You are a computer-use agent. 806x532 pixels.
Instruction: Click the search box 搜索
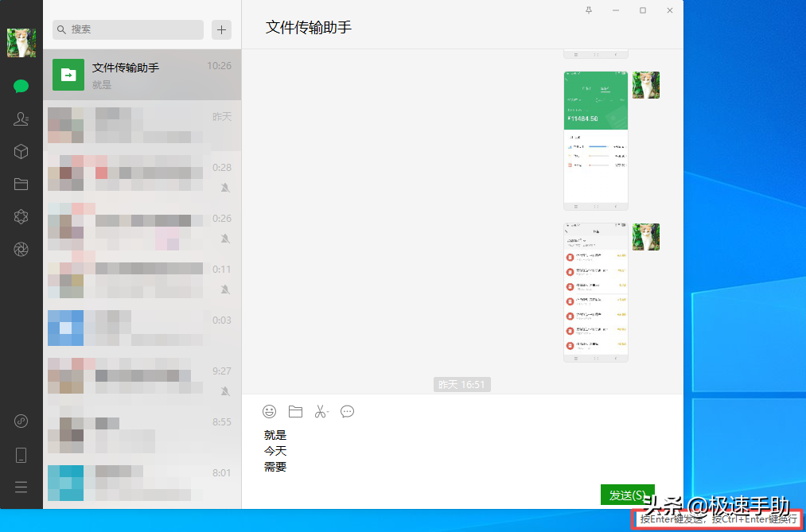pos(128,29)
